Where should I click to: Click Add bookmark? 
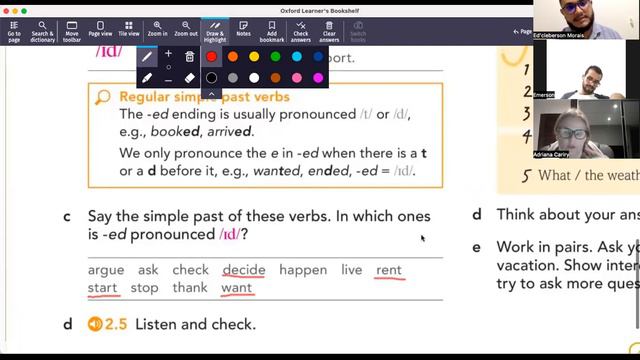tap(272, 32)
